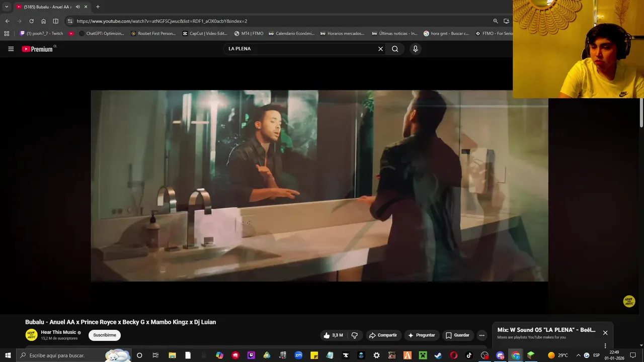Open more actions three-dot menu
Screen dimensions: 644x362
[481, 335]
